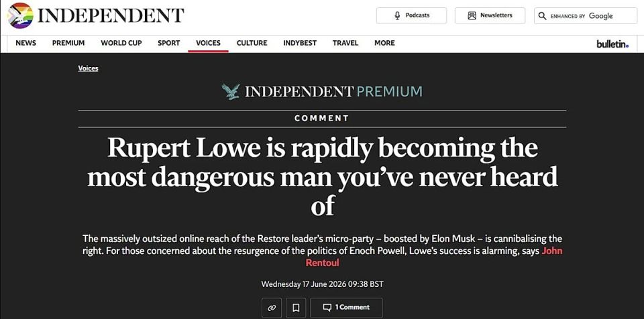Focus the Google enhanced search field
Image resolution: width=644 pixels, height=319 pixels.
coord(585,15)
